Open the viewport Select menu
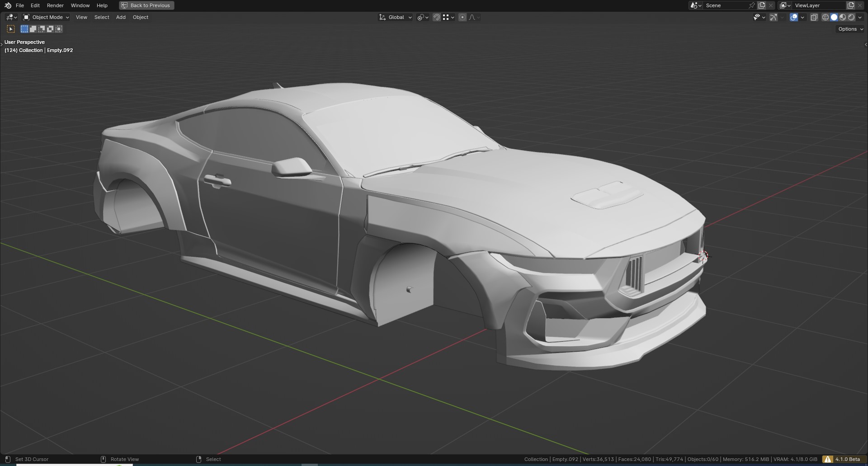This screenshot has width=868, height=466. (x=102, y=17)
